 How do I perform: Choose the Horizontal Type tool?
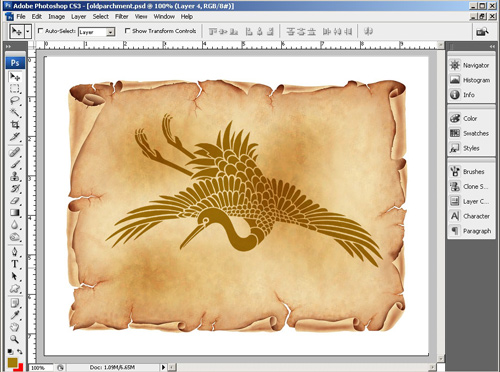coord(15,264)
